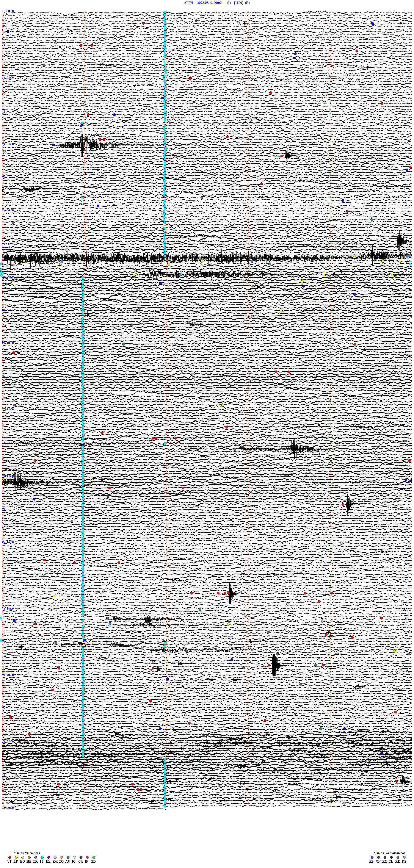Click the 08:00 time label

click(10, 277)
